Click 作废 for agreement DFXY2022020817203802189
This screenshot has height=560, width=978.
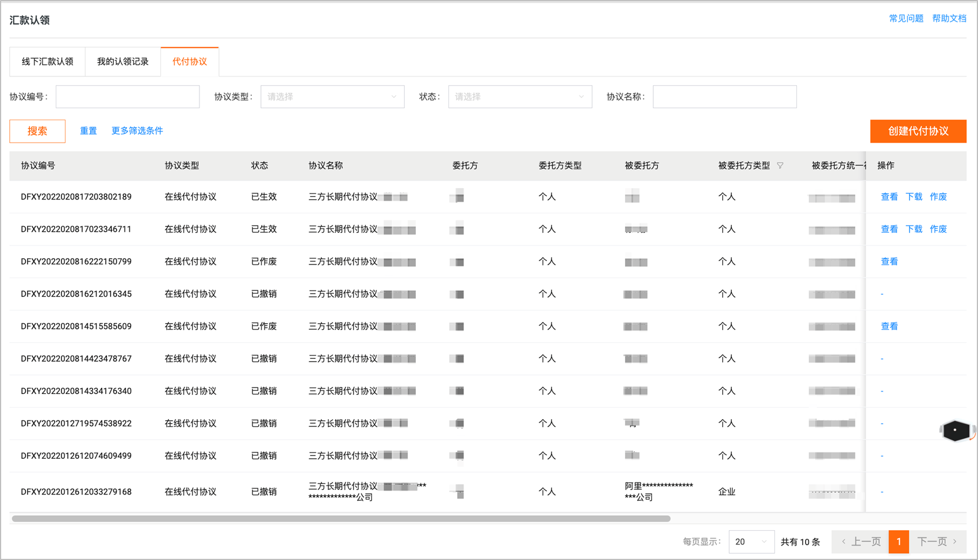(938, 197)
